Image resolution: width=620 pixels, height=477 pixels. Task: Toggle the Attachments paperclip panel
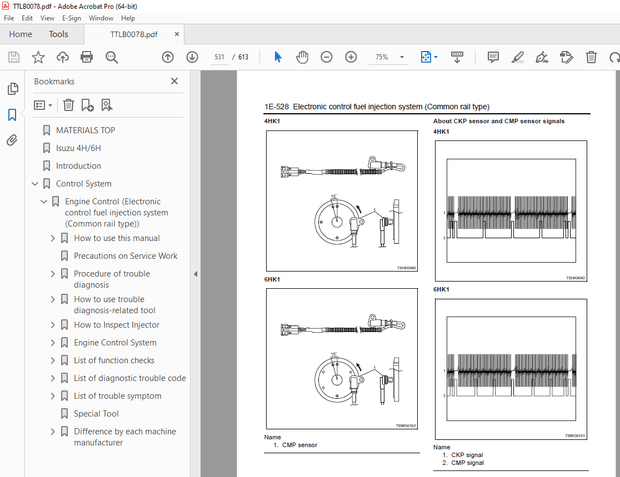(x=13, y=140)
